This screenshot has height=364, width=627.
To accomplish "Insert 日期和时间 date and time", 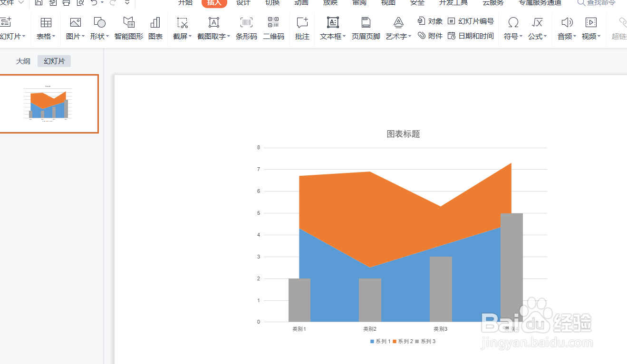I will coord(471,36).
